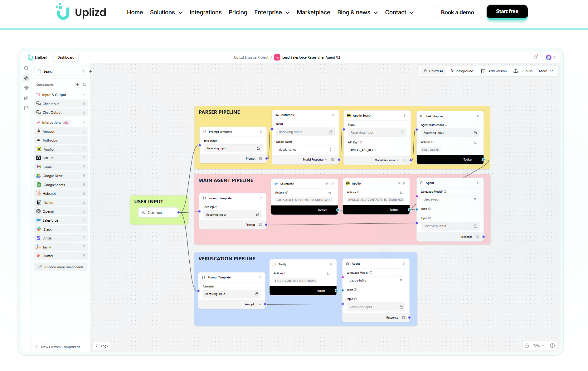Click the component Search field

pyautogui.click(x=61, y=71)
